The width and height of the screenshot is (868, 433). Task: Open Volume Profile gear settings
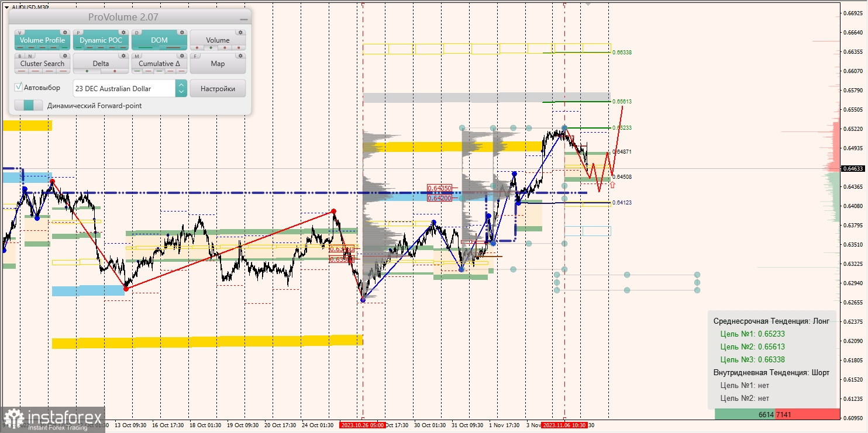click(65, 32)
